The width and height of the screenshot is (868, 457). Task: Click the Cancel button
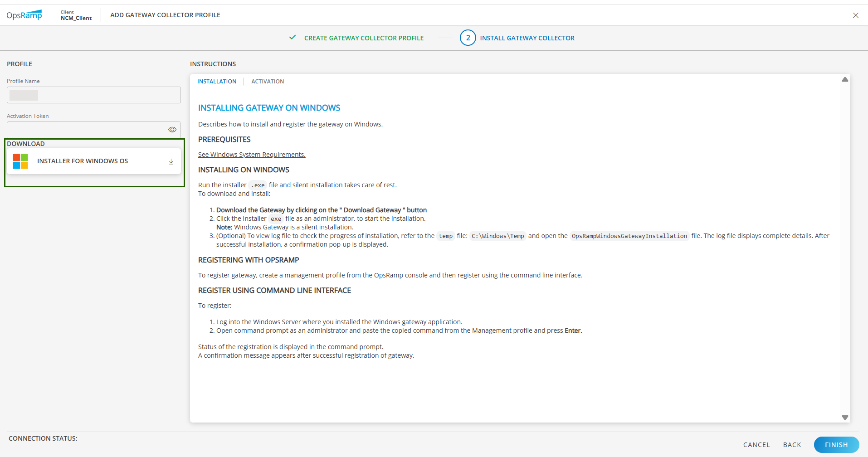pos(756,445)
